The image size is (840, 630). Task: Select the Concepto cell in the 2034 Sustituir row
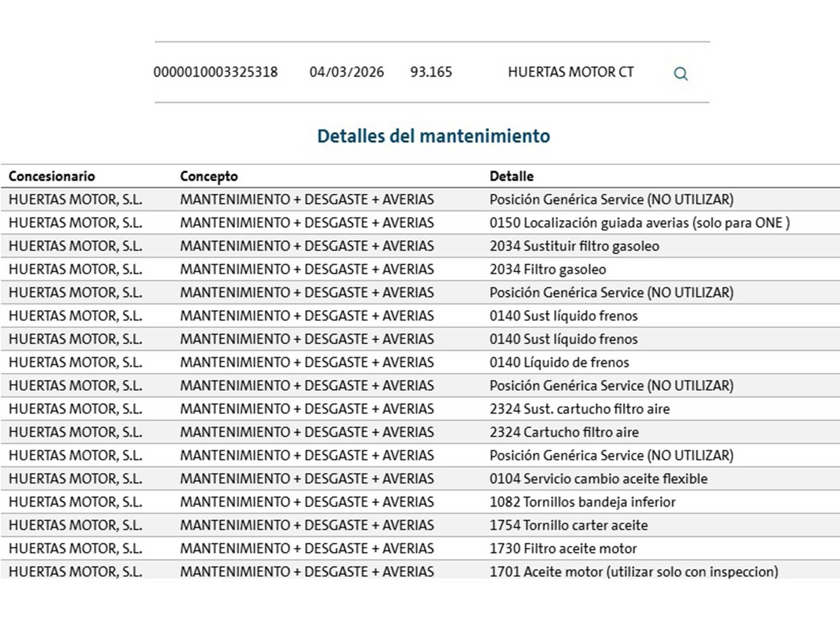point(307,246)
